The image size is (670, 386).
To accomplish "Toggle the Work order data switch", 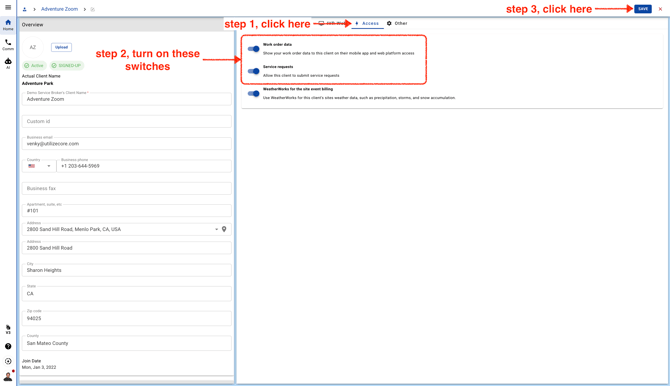I will pyautogui.click(x=253, y=49).
